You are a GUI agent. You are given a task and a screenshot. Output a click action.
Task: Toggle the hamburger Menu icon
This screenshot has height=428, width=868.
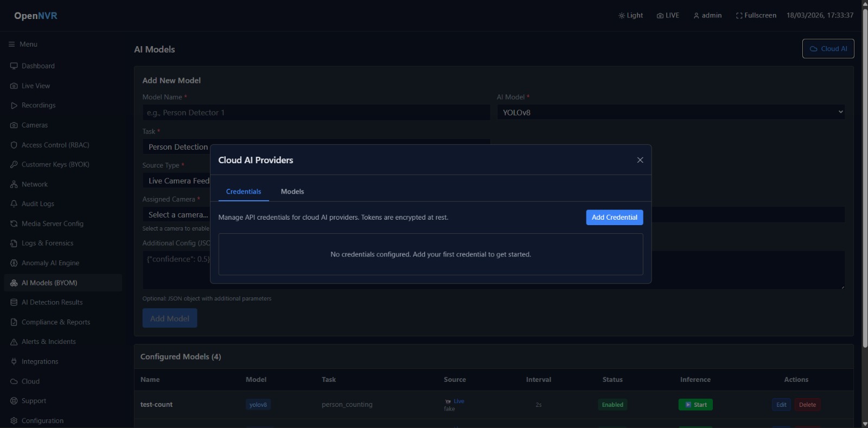pos(11,44)
